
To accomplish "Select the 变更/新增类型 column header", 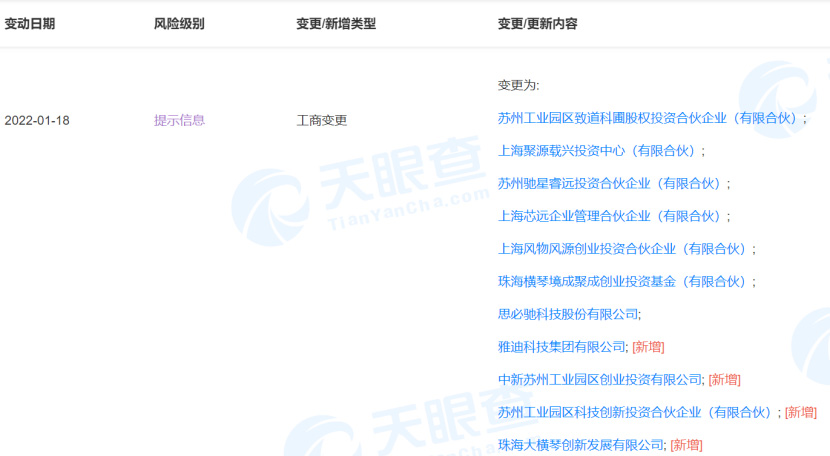I will [x=336, y=23].
